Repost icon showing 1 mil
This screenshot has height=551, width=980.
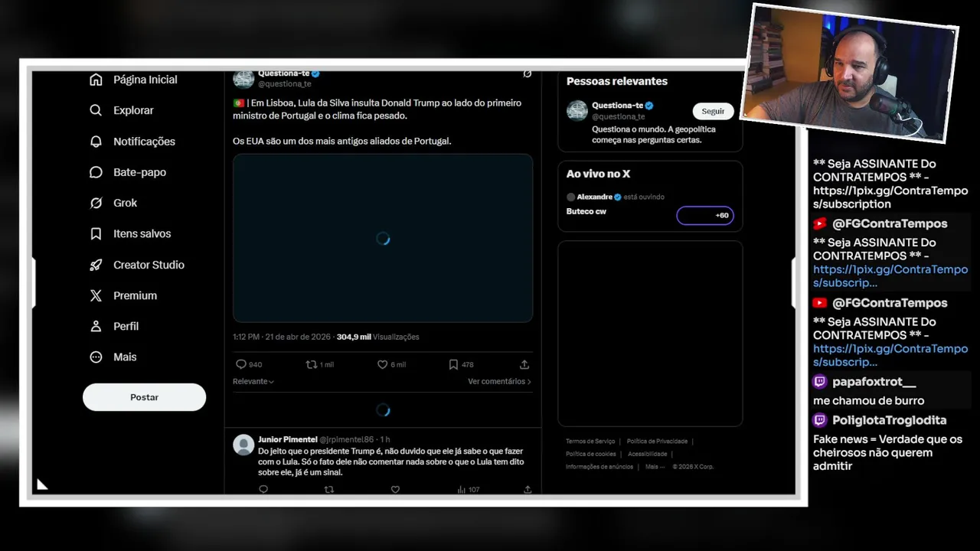point(311,364)
